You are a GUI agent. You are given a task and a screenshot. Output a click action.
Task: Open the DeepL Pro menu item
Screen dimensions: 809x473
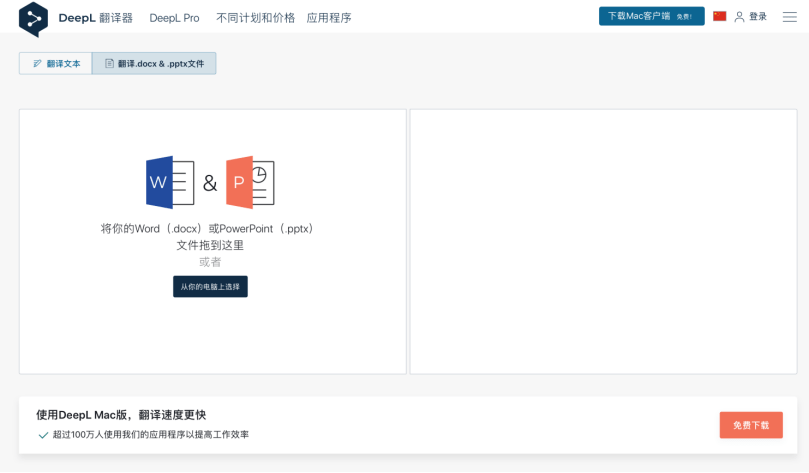(x=174, y=18)
